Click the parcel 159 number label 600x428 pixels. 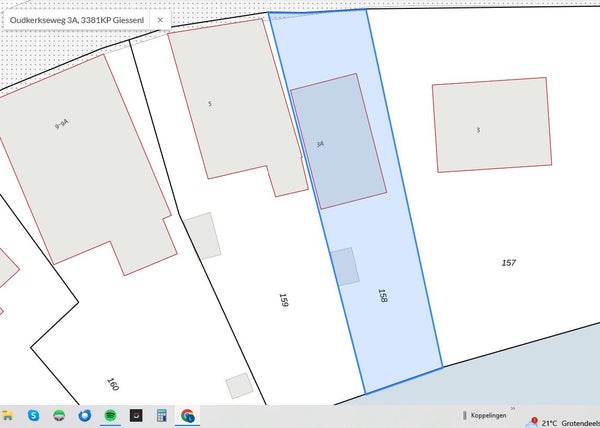283,298
